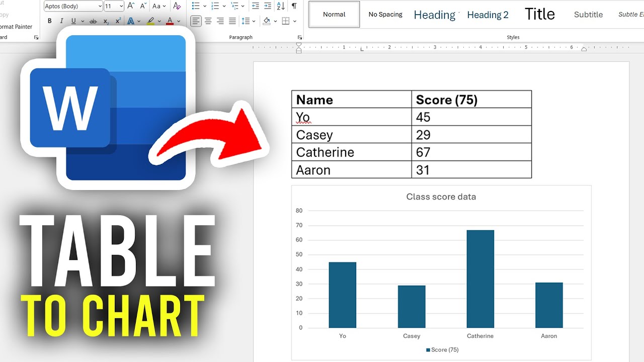The height and width of the screenshot is (362, 644).
Task: Toggle Superscript formatting
Action: click(x=118, y=21)
